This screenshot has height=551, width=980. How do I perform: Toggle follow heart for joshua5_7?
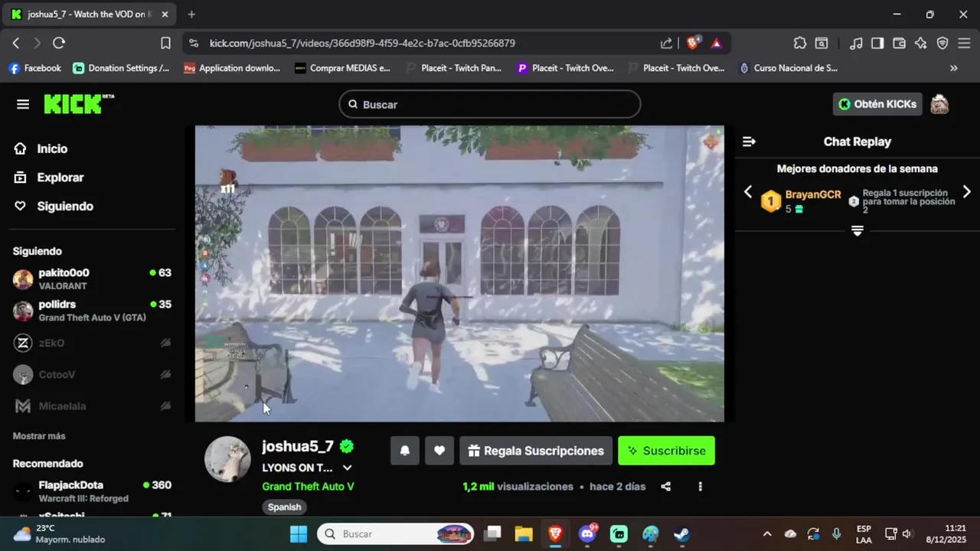pyautogui.click(x=439, y=451)
